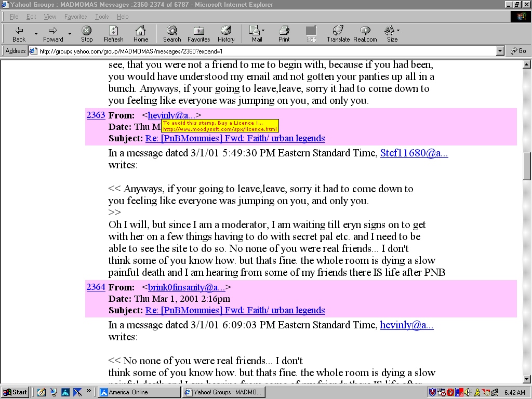Click the Go button beside address bar

tap(519, 51)
